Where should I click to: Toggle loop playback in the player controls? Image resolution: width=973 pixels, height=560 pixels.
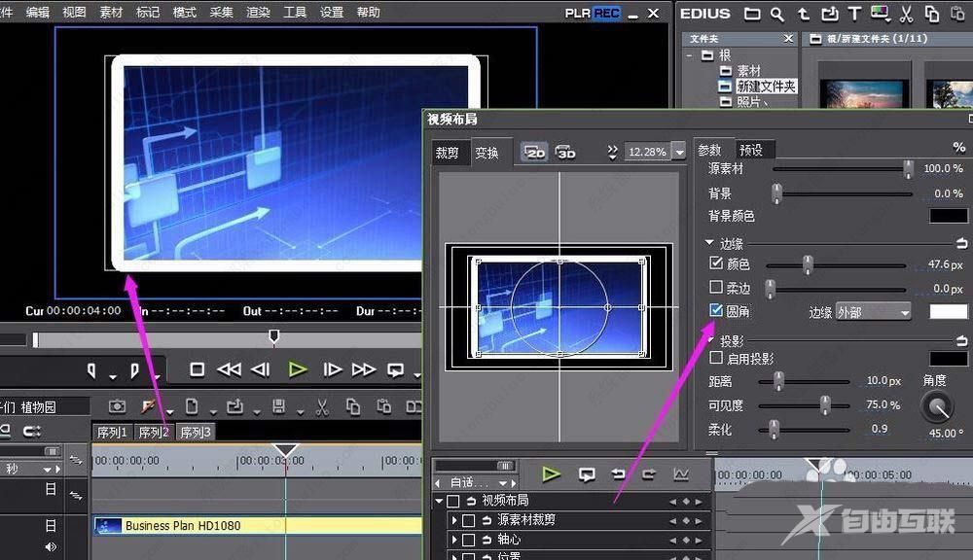tap(395, 370)
